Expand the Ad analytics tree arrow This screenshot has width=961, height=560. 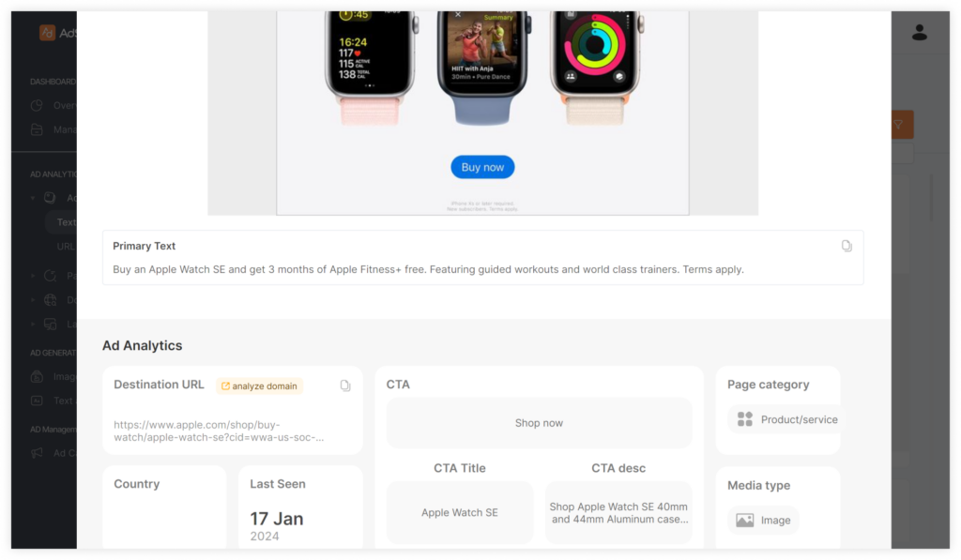[33, 198]
